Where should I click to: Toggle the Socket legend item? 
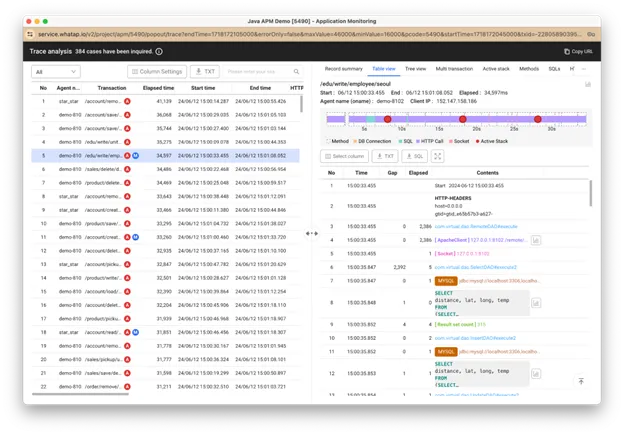click(x=459, y=141)
